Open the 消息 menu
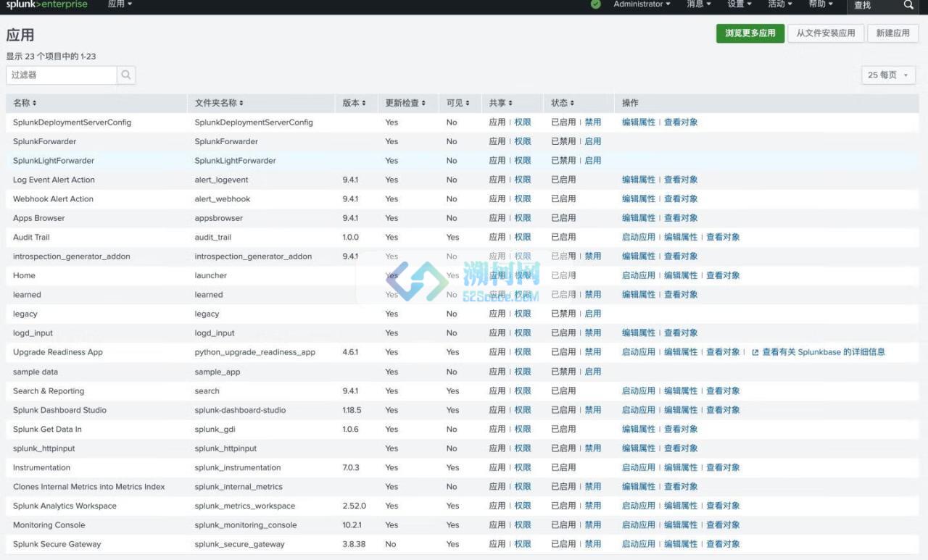 (x=699, y=4)
